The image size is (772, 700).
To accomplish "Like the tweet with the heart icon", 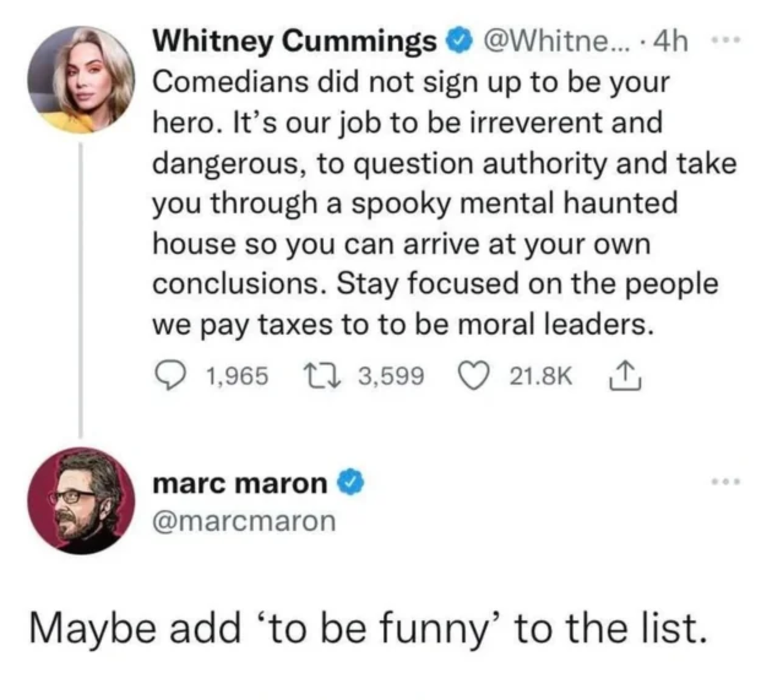I will tap(472, 375).
